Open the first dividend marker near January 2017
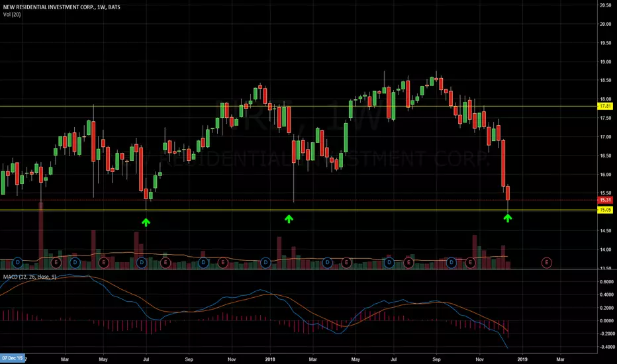This screenshot has height=364, width=617. coord(18,263)
